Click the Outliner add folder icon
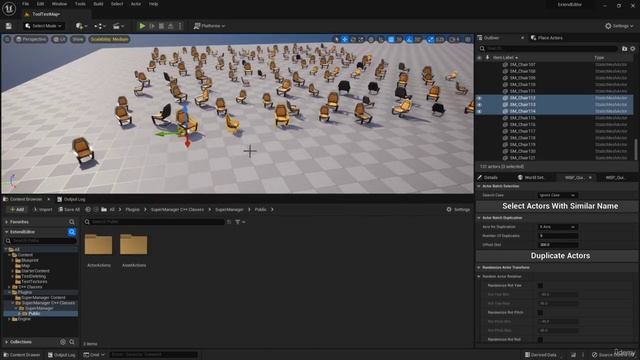Viewport: 640px width, 360px height. [624, 49]
